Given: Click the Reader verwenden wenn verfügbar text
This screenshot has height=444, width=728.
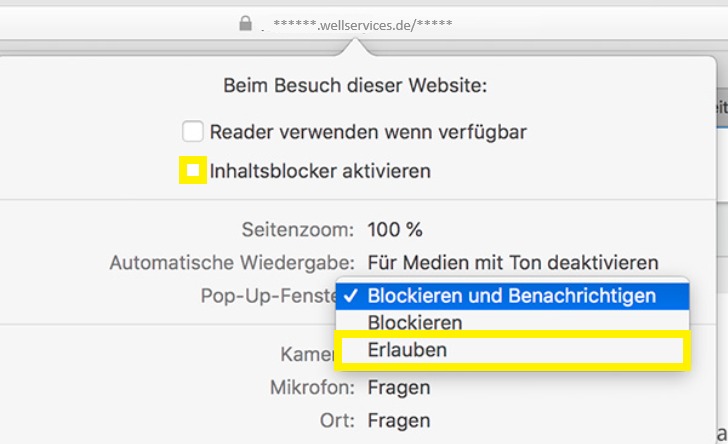Looking at the screenshot, I should 368,131.
